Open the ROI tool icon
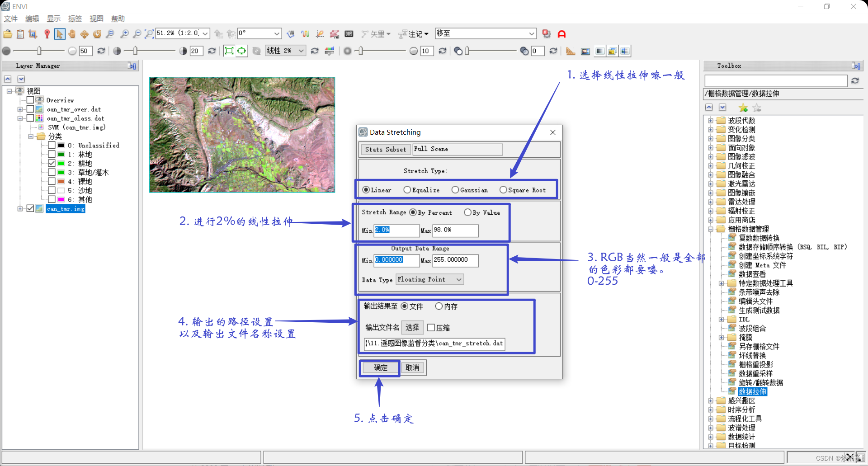868x466 pixels. pos(335,34)
